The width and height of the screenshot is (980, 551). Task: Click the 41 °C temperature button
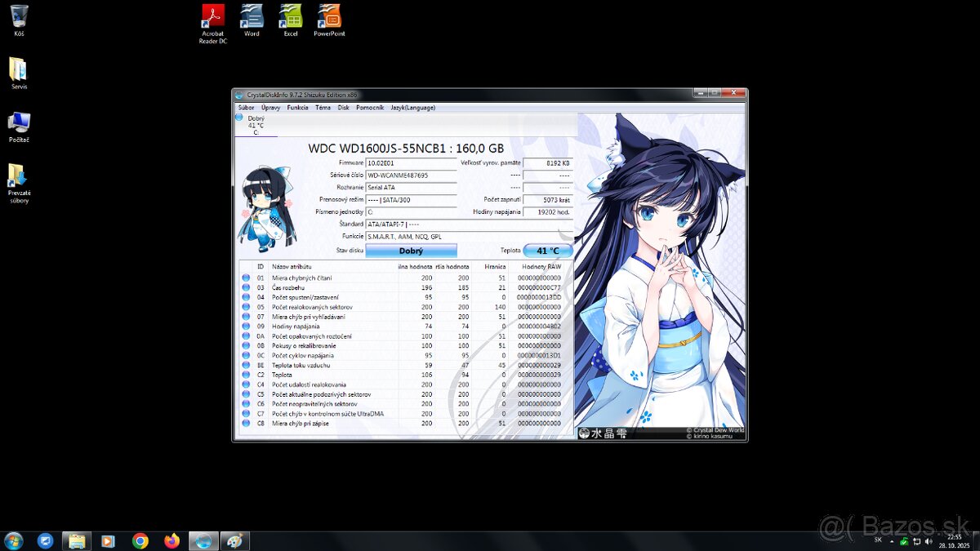click(x=547, y=251)
